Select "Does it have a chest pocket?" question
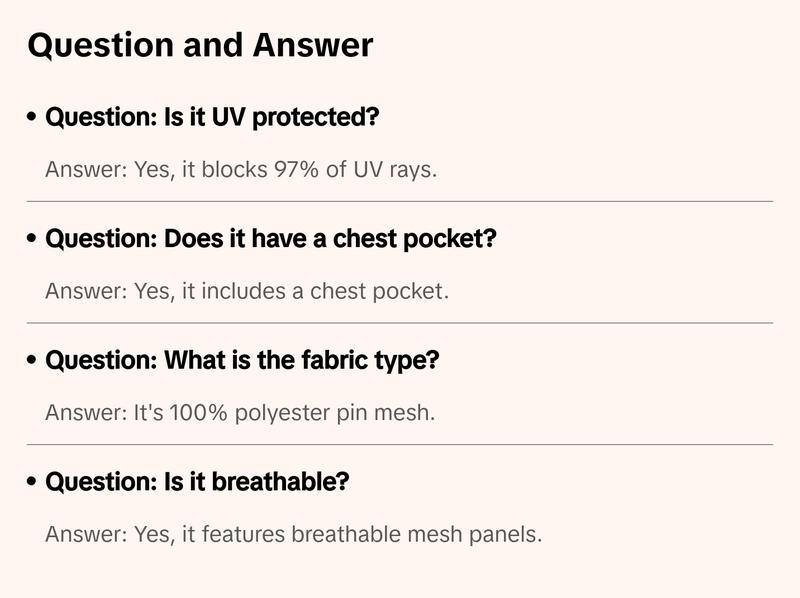Viewport: 800px width, 598px height. pyautogui.click(x=271, y=240)
